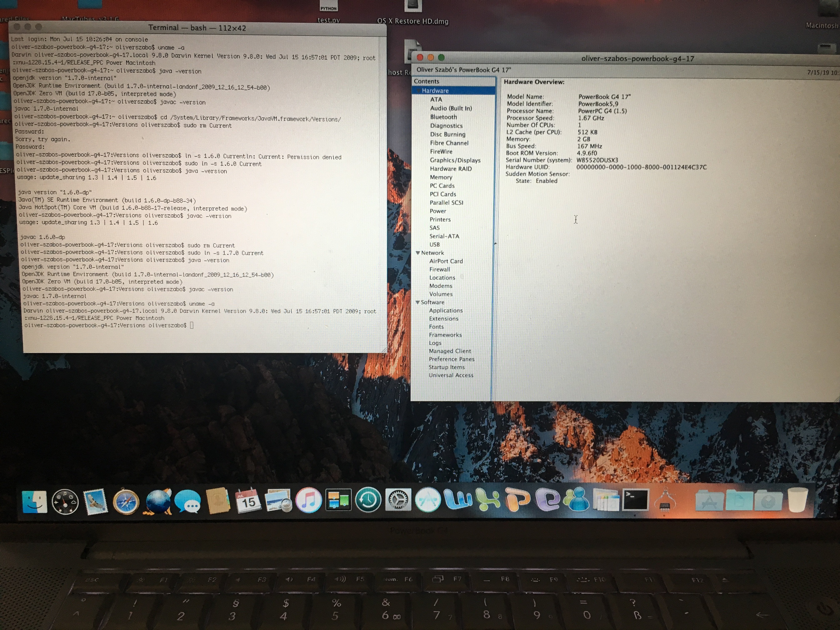Select Disc Burning in Contents list

pyautogui.click(x=448, y=134)
